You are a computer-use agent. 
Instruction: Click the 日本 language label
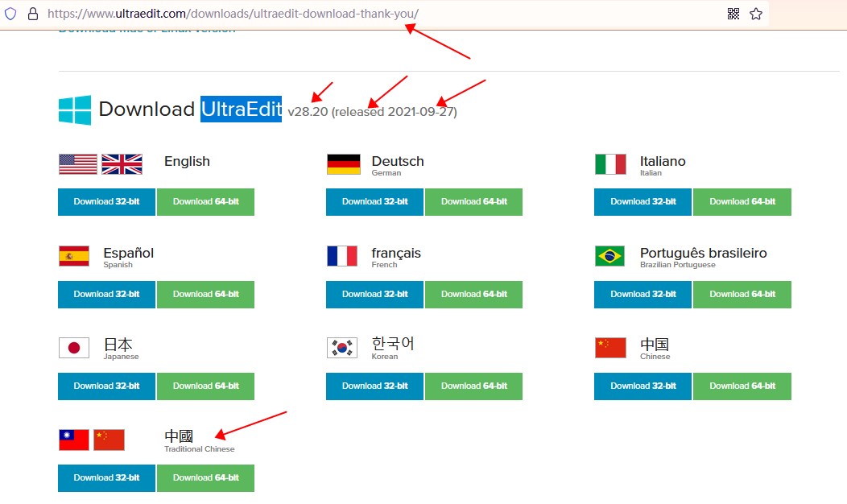click(x=118, y=344)
